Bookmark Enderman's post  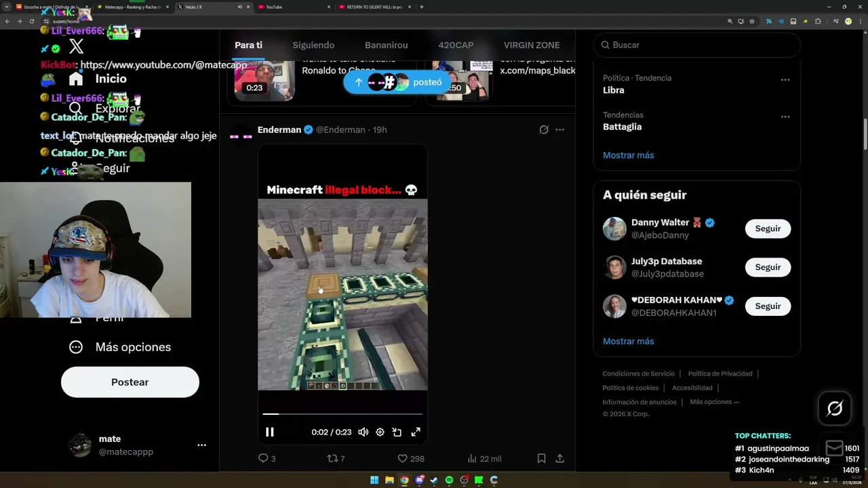541,458
